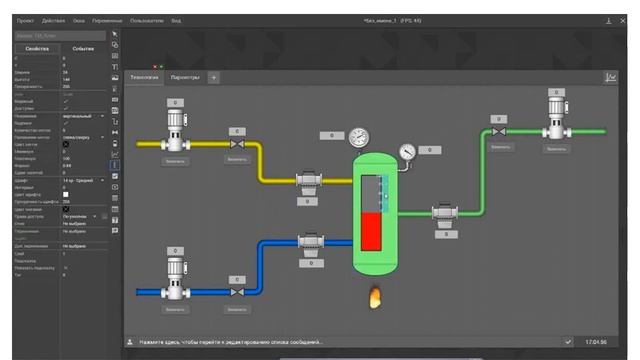Open the Проект menu
This screenshot has height=360, width=640.
tap(25, 20)
